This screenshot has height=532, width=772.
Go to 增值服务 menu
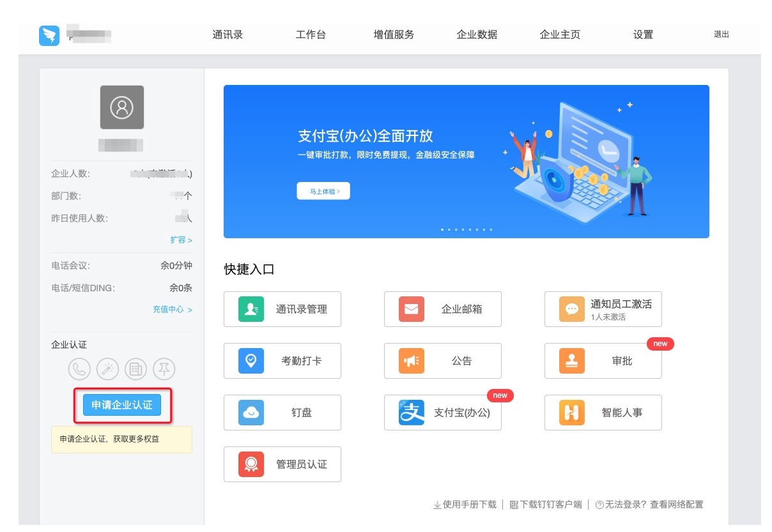(x=394, y=34)
